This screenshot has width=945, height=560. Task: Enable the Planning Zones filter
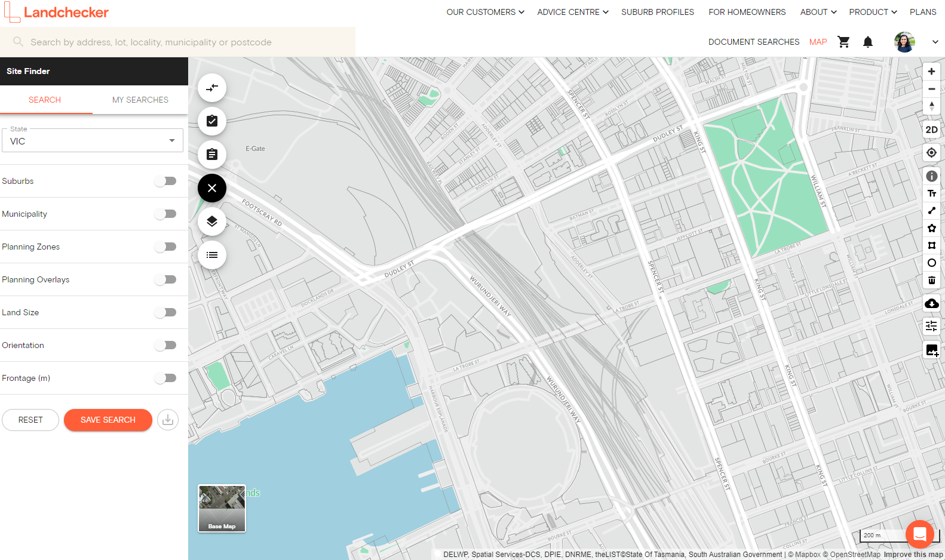click(165, 247)
